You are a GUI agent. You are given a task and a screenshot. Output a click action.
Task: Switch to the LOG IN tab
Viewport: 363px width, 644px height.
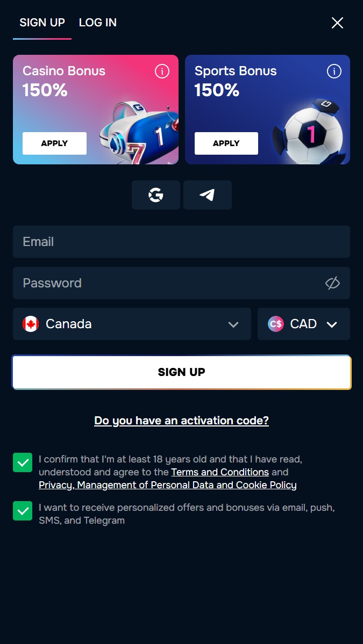coord(98,23)
